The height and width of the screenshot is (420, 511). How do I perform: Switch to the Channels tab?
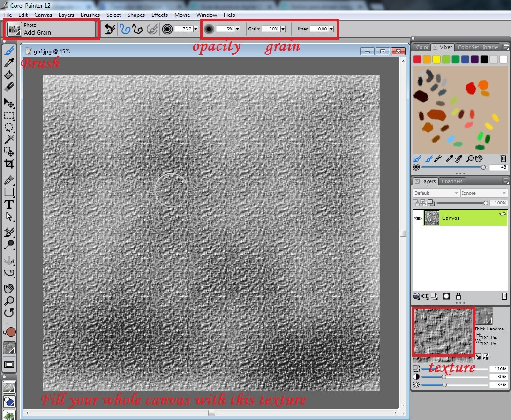tap(451, 181)
